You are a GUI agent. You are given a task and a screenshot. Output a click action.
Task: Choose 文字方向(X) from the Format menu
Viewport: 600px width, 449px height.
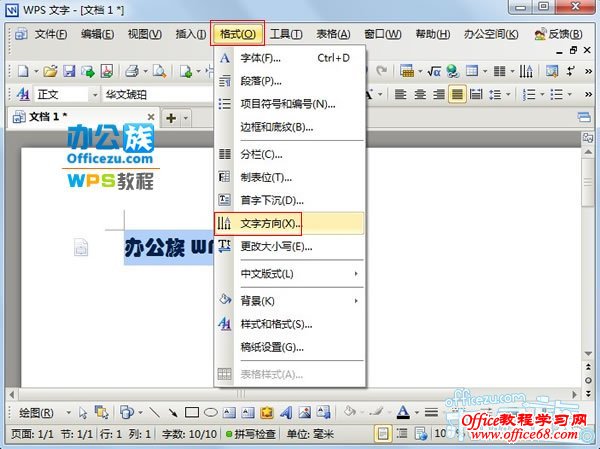point(289,224)
